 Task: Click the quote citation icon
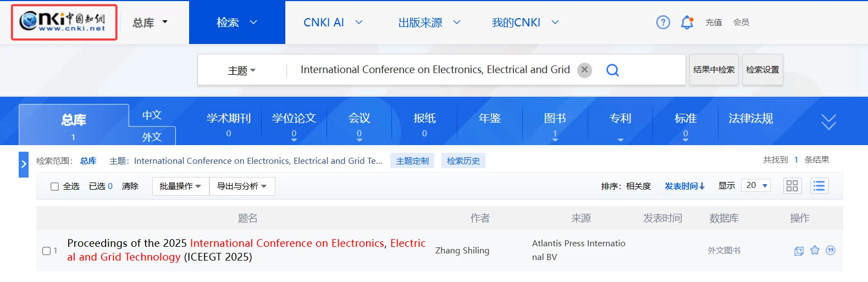831,251
